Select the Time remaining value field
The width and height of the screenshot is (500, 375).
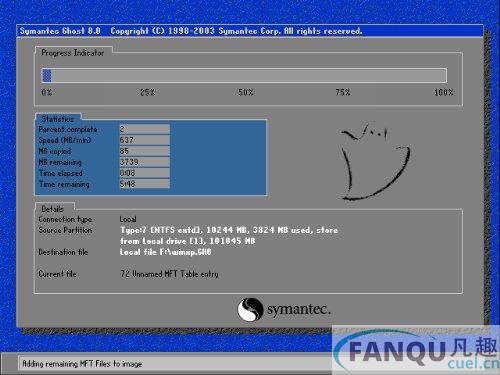coord(144,184)
